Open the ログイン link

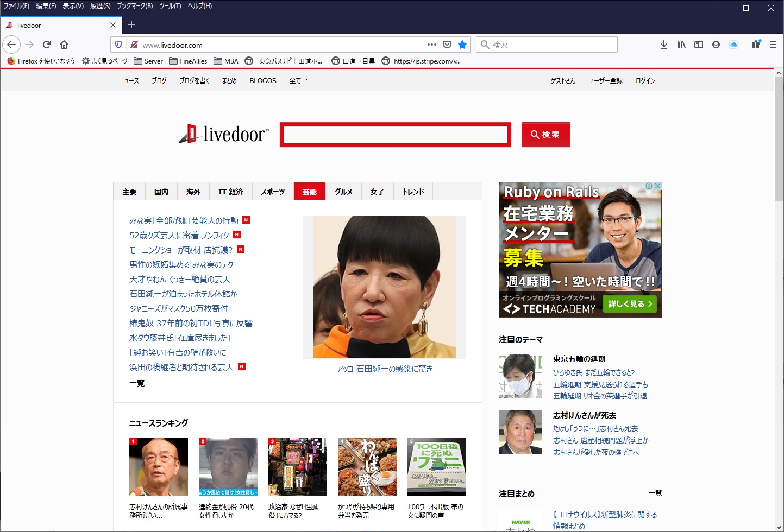tap(645, 80)
